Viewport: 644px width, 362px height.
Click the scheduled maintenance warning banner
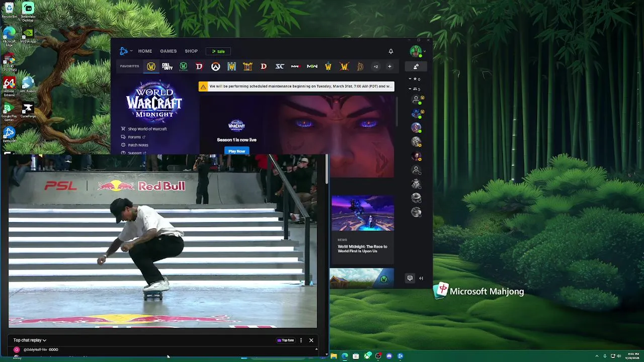click(296, 86)
